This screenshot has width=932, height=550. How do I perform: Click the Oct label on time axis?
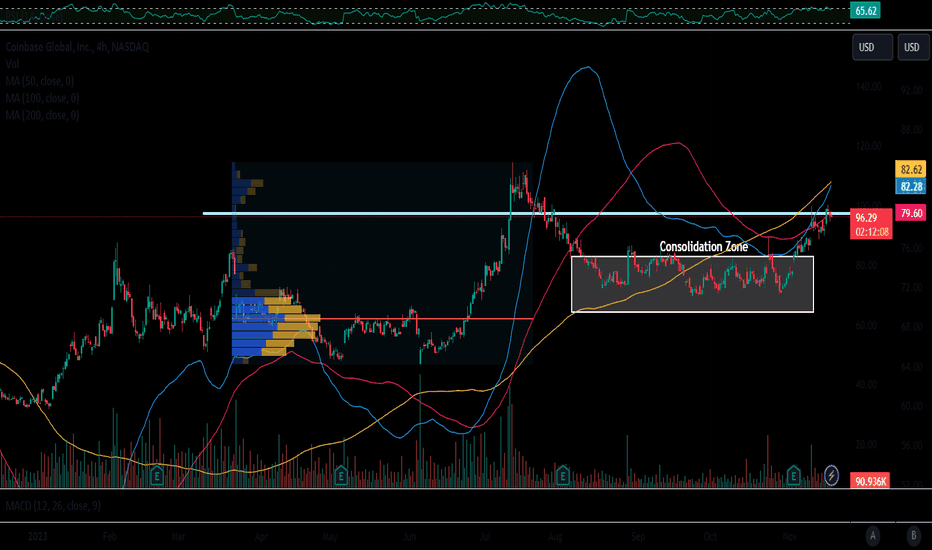click(710, 536)
